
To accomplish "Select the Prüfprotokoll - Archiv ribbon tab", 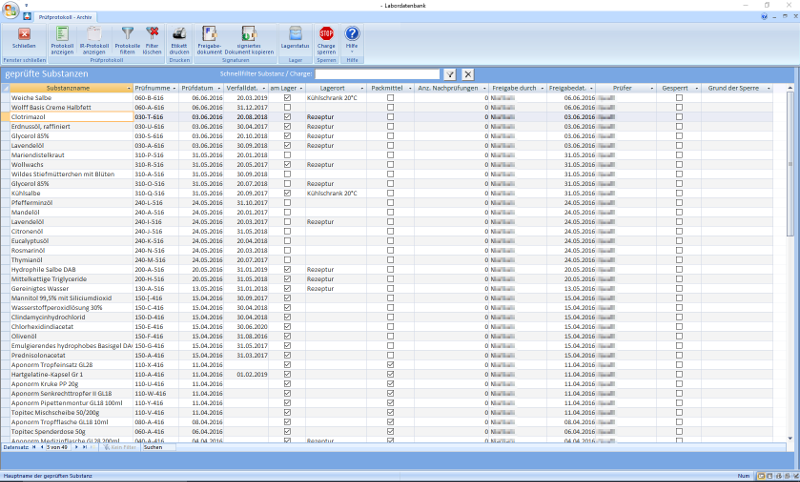I will [x=65, y=18].
